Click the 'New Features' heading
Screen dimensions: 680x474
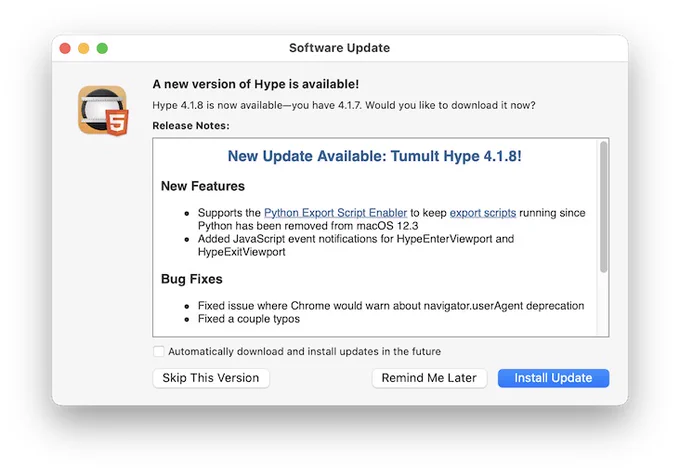click(203, 186)
